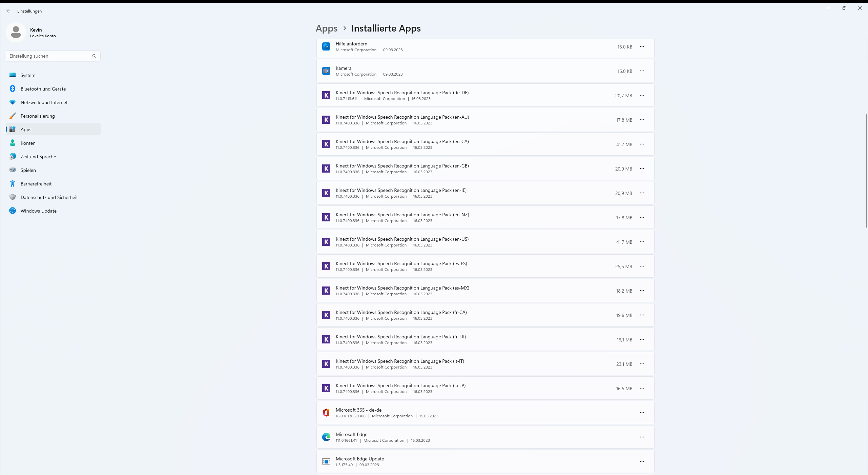Screen dimensions: 868x475
Task: Click the Microsoft 365 Office icon
Action: [x=326, y=413]
